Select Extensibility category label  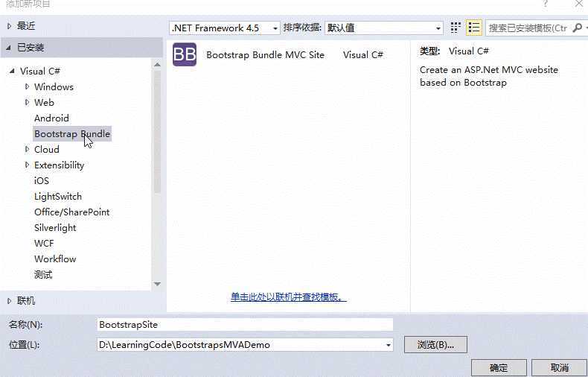click(x=60, y=165)
